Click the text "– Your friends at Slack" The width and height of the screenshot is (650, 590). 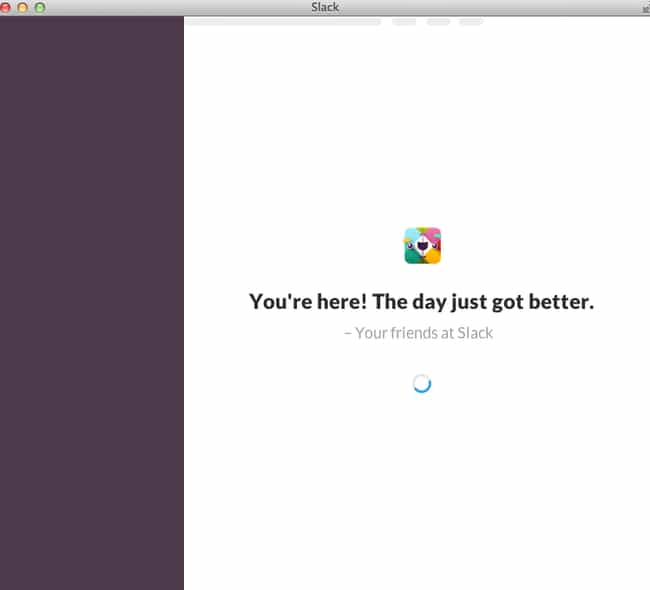click(x=418, y=333)
